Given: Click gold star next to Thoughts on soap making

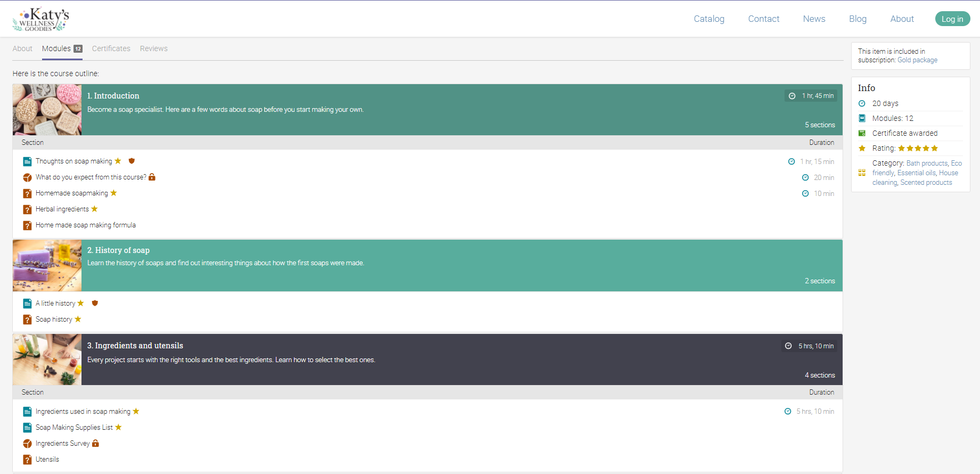Looking at the screenshot, I should tap(118, 161).
